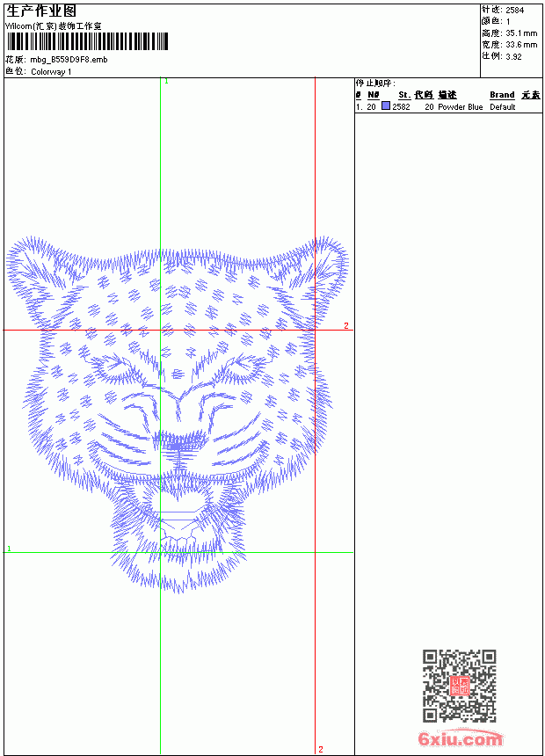
Task: Click the 生产作业图 title heading
Action: (x=41, y=11)
